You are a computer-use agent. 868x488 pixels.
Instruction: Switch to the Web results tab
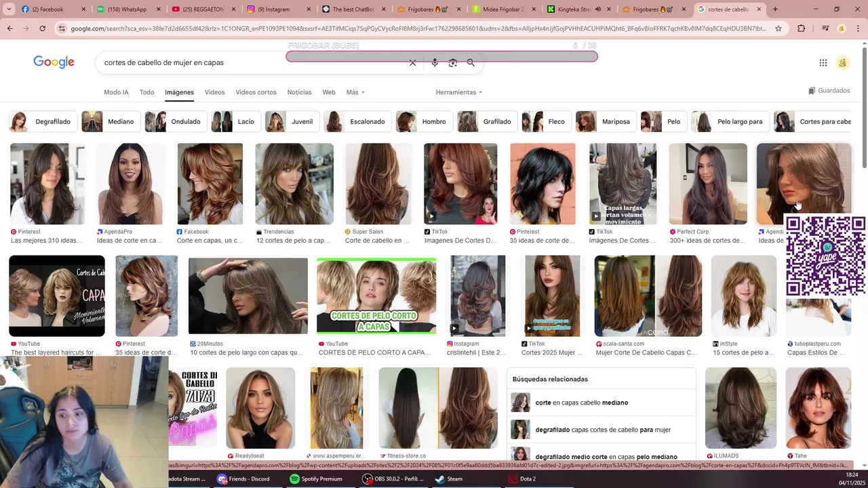[329, 92]
